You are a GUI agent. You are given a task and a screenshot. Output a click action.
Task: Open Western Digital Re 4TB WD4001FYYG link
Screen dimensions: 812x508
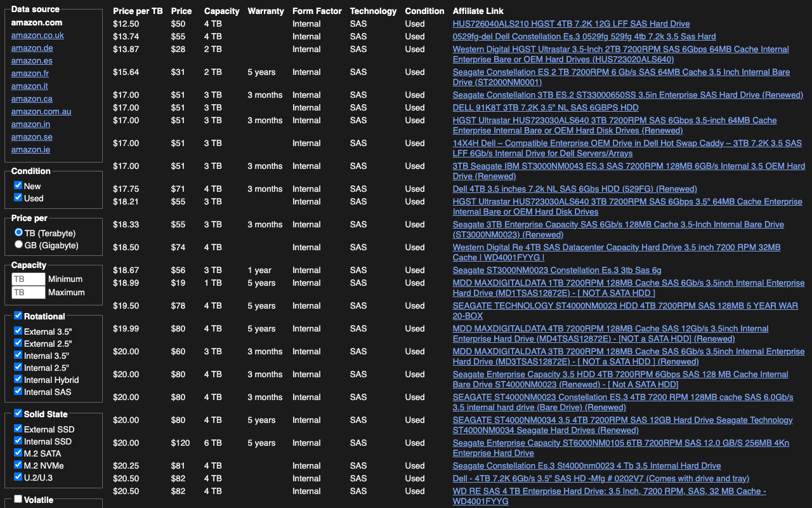(617, 252)
